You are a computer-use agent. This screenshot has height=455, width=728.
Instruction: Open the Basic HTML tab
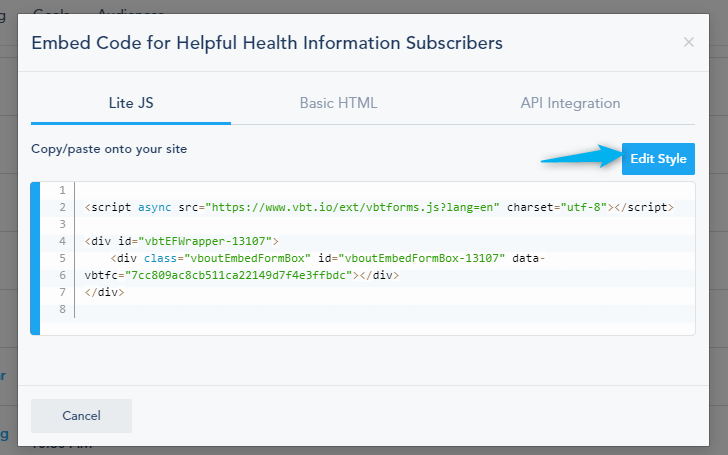[338, 103]
